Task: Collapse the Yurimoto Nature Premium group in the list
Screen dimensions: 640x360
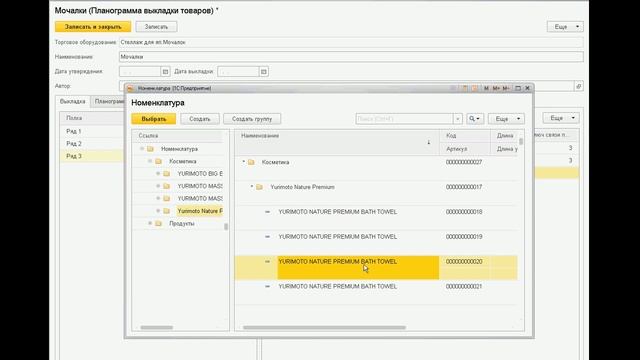Action: (252, 187)
